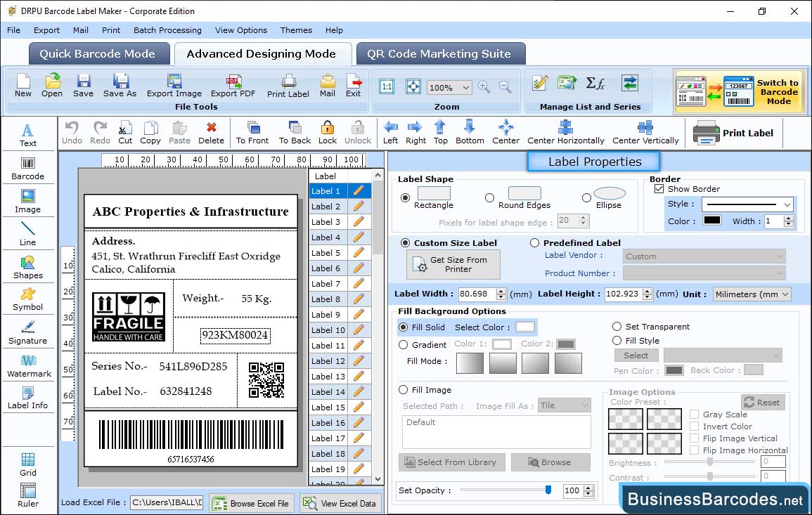Click the zoom out magnifier
Viewport: 812px width, 515px height.
click(505, 87)
